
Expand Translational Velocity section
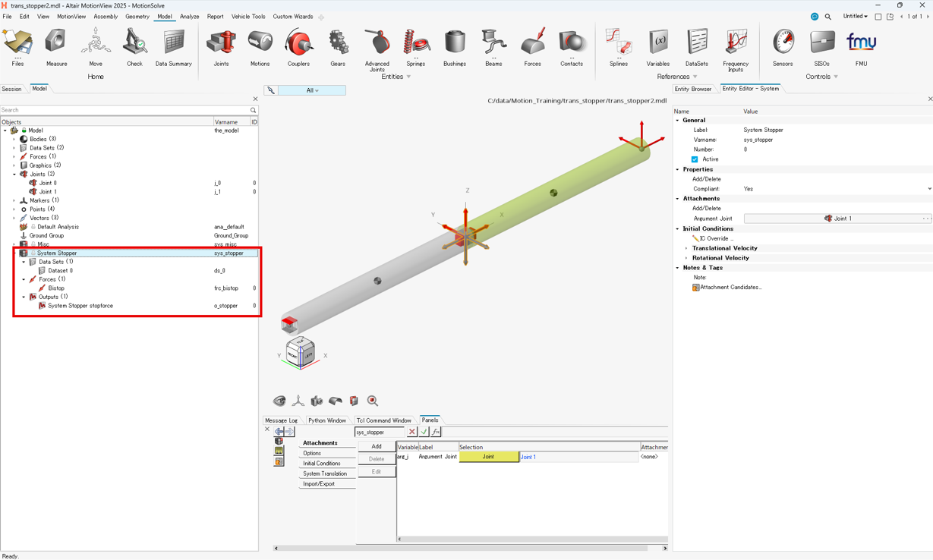point(687,248)
